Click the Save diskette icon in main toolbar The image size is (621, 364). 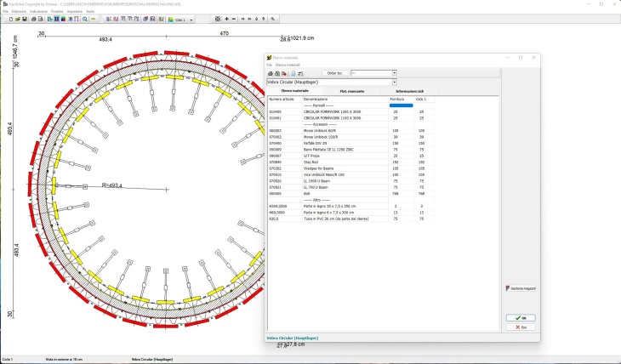(25, 19)
